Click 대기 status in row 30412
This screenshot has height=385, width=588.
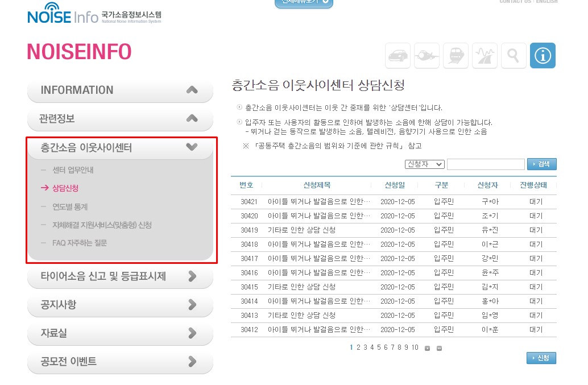tap(536, 330)
